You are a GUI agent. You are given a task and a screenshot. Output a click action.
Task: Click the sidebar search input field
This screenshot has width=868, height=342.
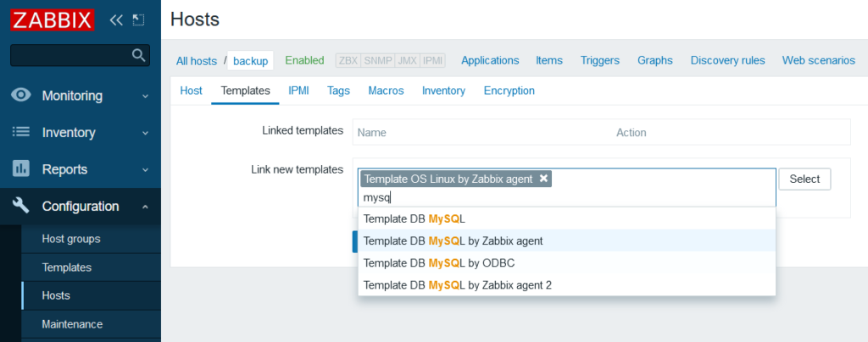pos(72,56)
